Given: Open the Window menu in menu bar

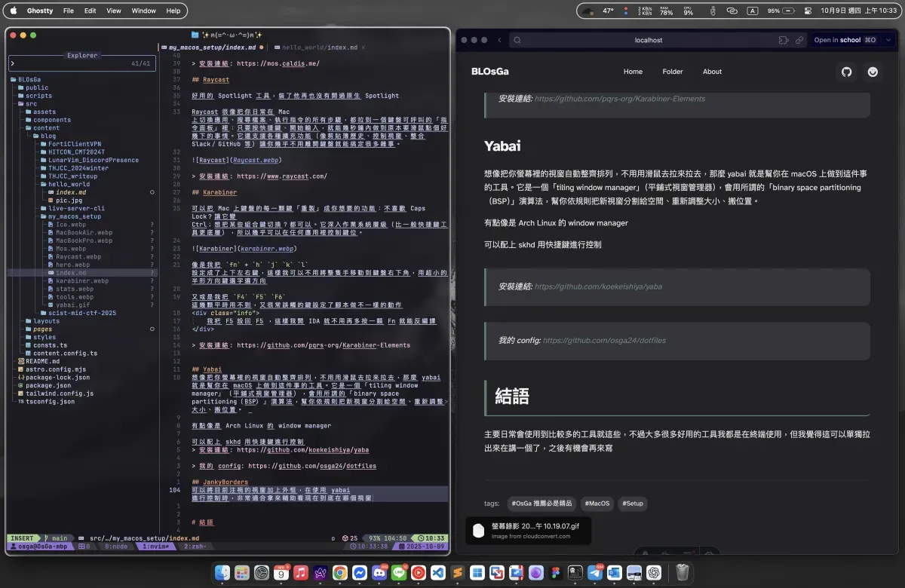Looking at the screenshot, I should tap(143, 11).
